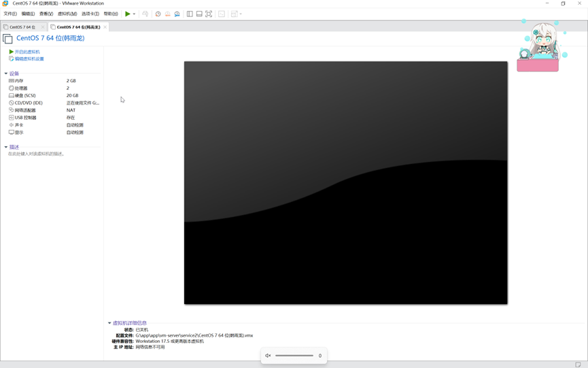Viewport: 588px width, 368px height.
Task: Click the Send Ctrl+Alt+Del toolbar icon
Action: click(145, 14)
